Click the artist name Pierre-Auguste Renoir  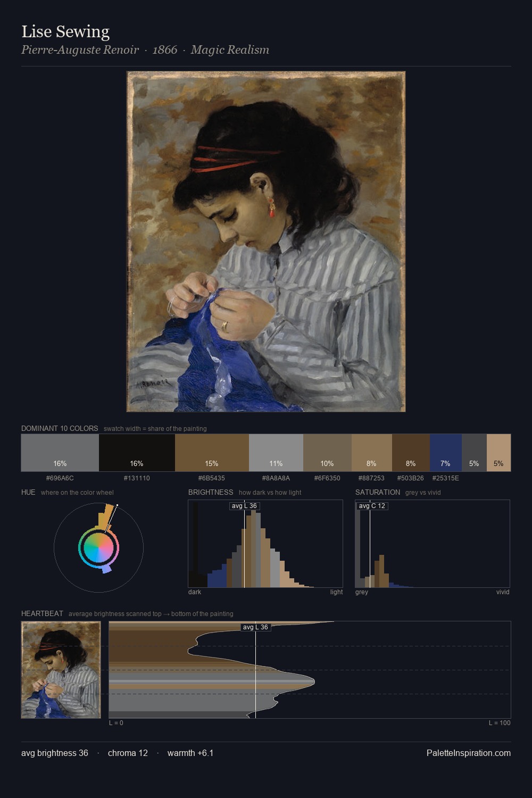[80, 50]
